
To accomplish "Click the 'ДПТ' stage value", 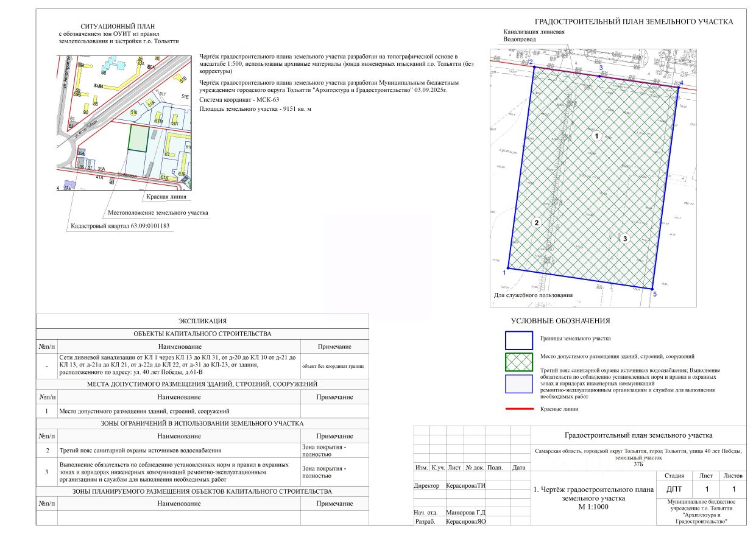I will tap(674, 489).
